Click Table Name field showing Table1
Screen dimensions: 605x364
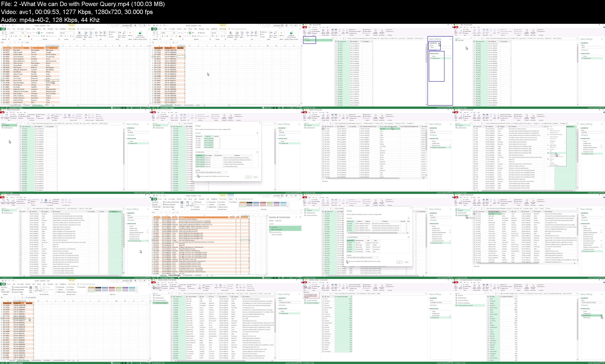[x=5, y=290]
